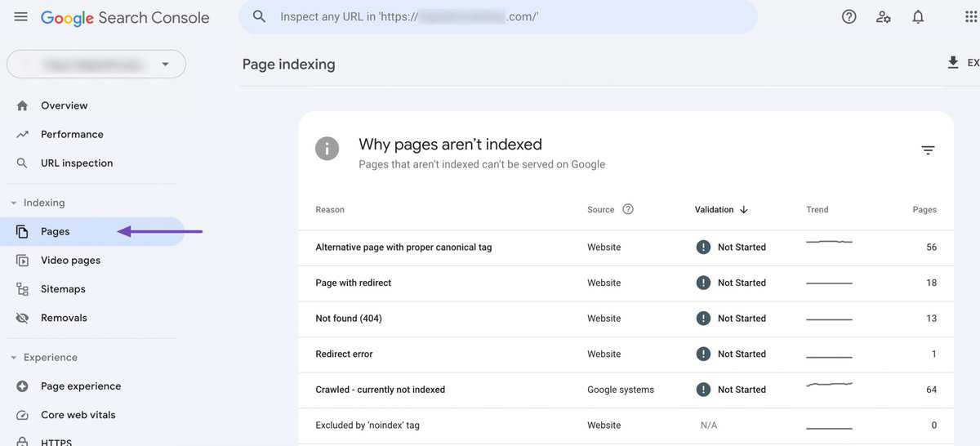Image resolution: width=980 pixels, height=446 pixels.
Task: Sort by the Validation column header
Action: point(714,210)
